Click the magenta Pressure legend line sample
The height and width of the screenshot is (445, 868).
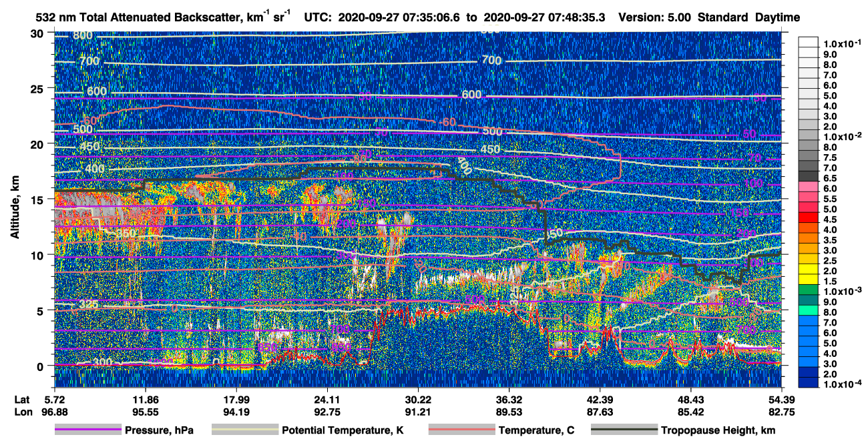point(87,430)
